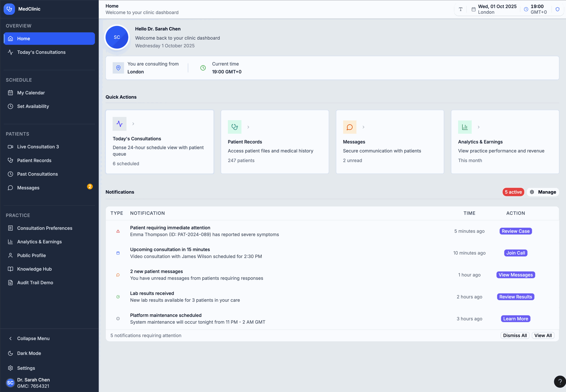Screen dimensions: 566x392
Task: Click the Manage notifications gear button
Action: (x=543, y=192)
